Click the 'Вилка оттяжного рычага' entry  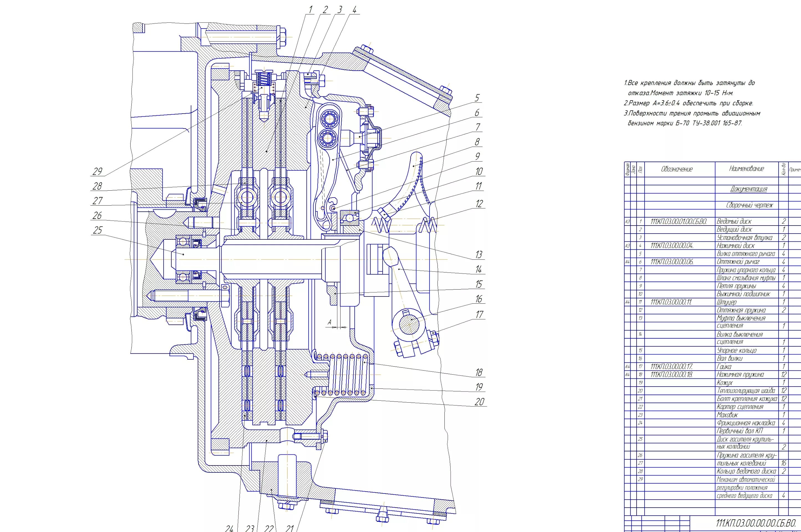click(x=746, y=254)
